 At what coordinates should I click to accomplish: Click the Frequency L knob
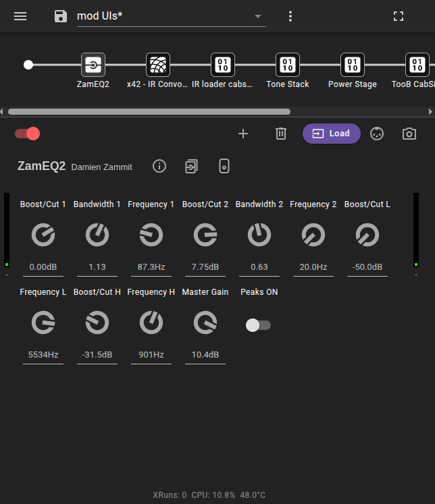tap(43, 323)
